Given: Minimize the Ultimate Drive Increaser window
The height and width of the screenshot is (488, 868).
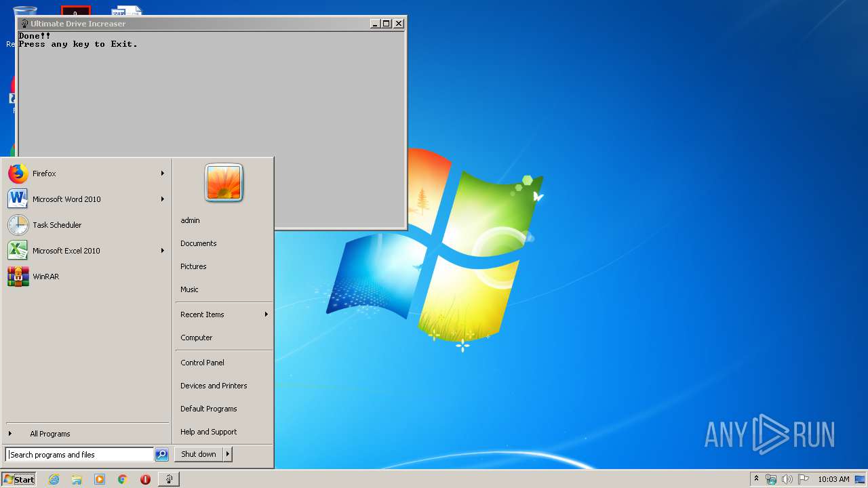Looking at the screenshot, I should pyautogui.click(x=375, y=23).
